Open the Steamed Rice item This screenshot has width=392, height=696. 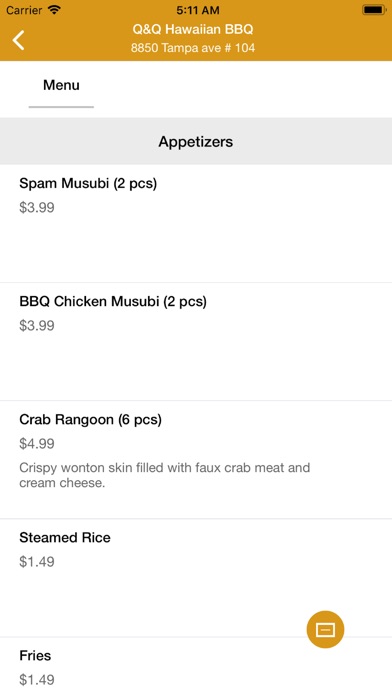[196, 578]
